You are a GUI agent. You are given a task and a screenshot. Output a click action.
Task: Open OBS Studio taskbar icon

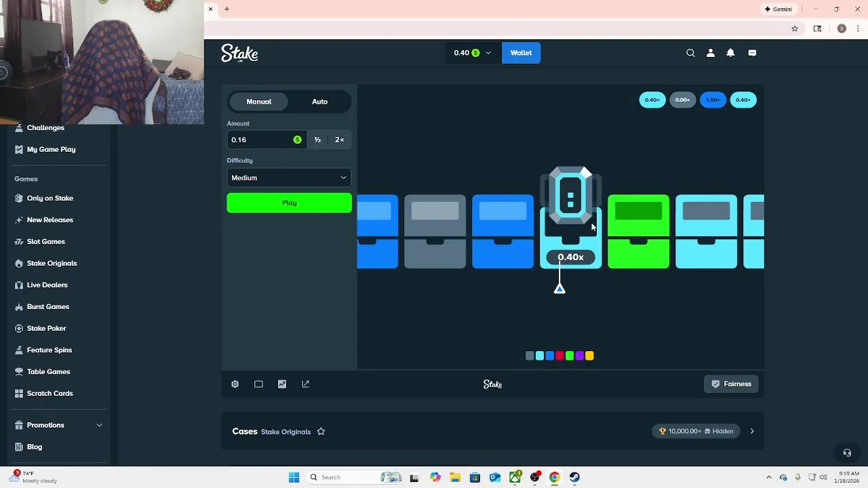tap(535, 477)
